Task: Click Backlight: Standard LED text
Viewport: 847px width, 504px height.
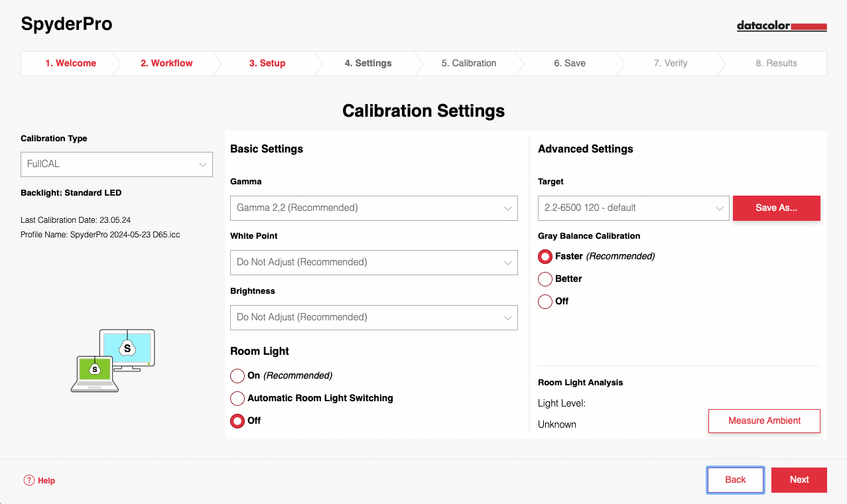Action: coord(71,193)
